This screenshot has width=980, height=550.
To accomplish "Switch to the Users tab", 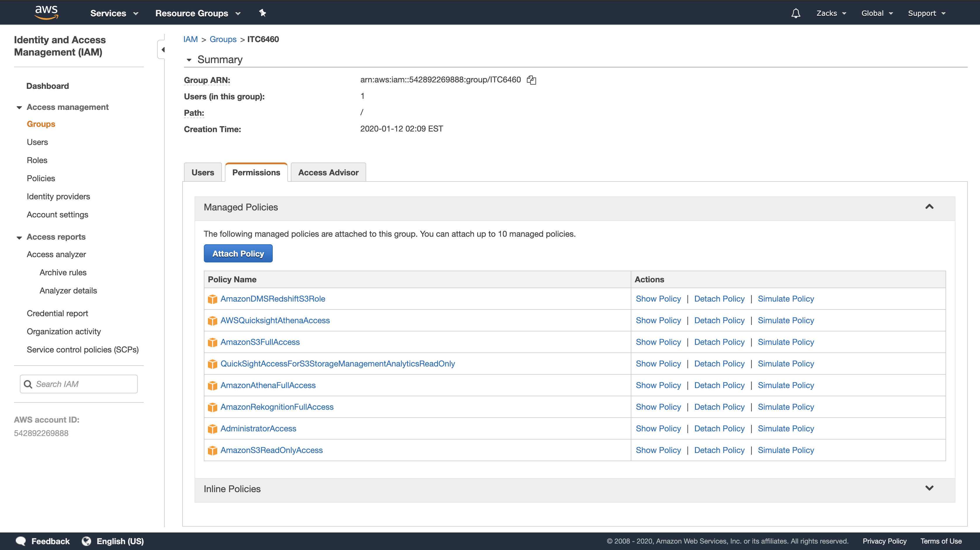I will coord(202,172).
